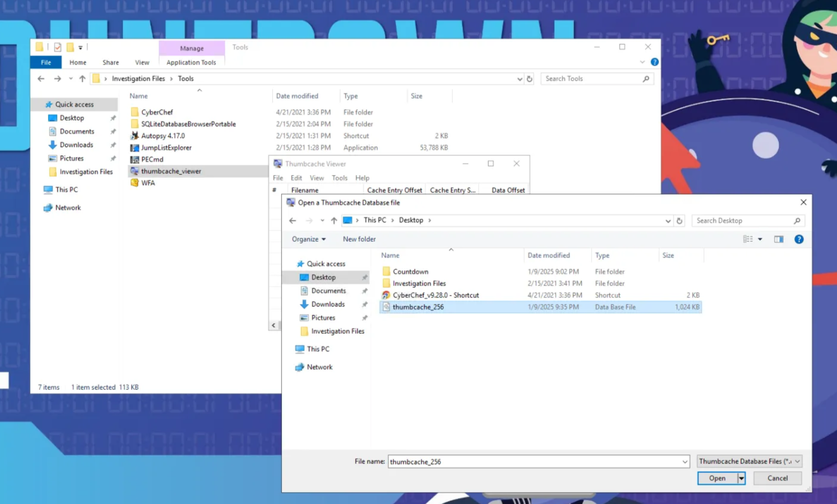
Task: Click New folder in Open dialog
Action: pyautogui.click(x=359, y=239)
